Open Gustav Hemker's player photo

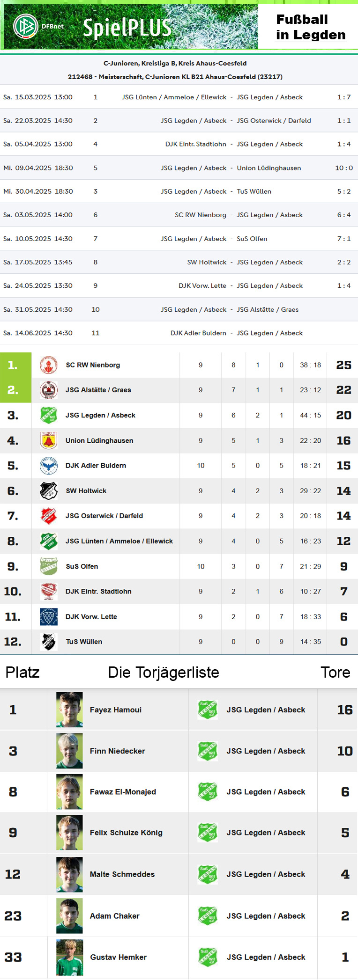pyautogui.click(x=69, y=957)
